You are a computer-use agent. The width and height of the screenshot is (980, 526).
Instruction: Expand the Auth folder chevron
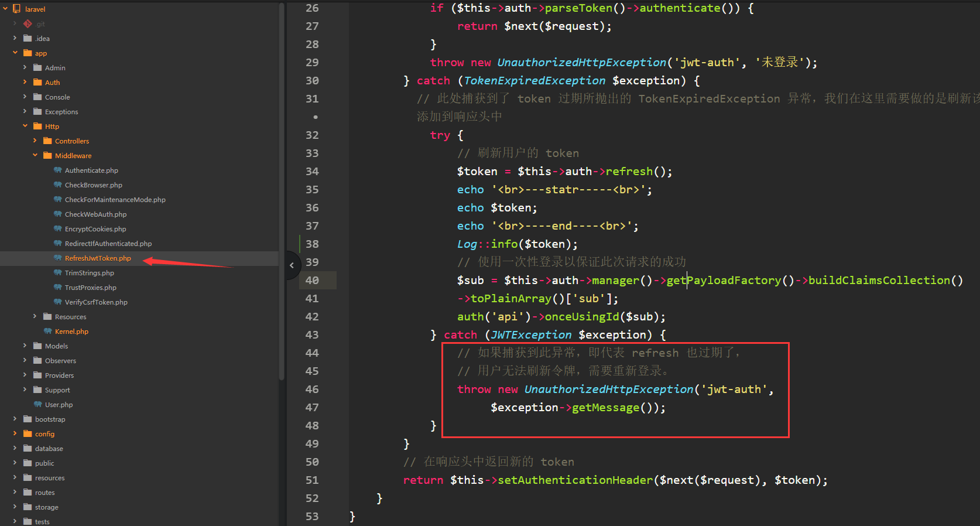25,82
